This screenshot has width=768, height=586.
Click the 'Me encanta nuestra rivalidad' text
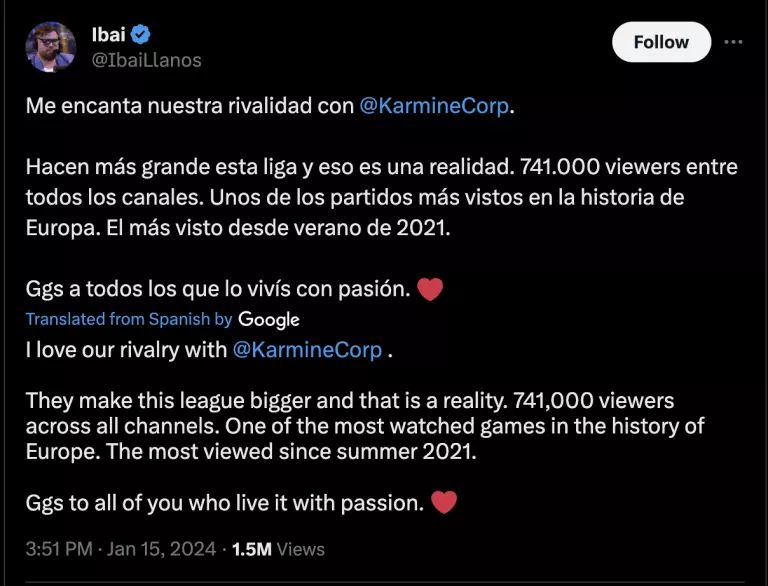[x=190, y=106]
